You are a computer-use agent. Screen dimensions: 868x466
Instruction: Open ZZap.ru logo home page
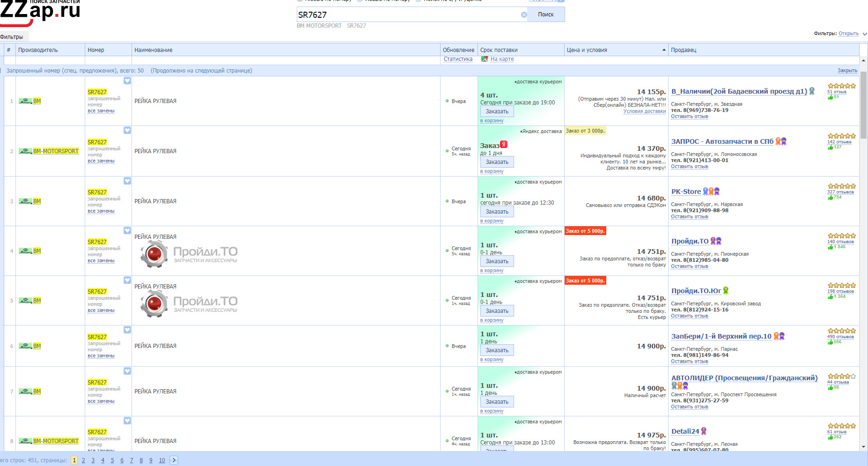tap(40, 10)
